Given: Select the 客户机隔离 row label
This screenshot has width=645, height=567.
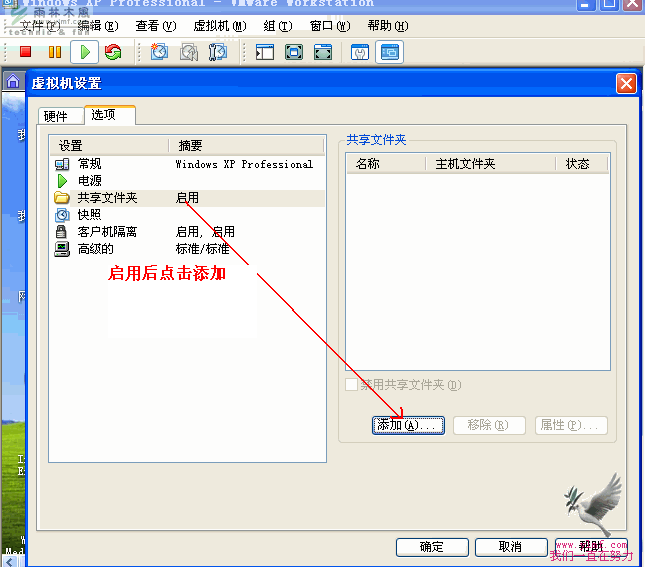Looking at the screenshot, I should coord(107,231).
